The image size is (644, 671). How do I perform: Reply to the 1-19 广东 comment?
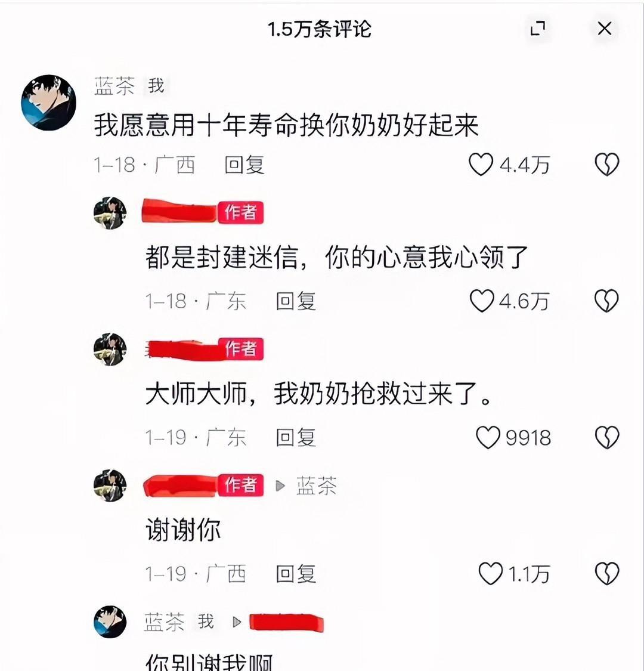[296, 437]
